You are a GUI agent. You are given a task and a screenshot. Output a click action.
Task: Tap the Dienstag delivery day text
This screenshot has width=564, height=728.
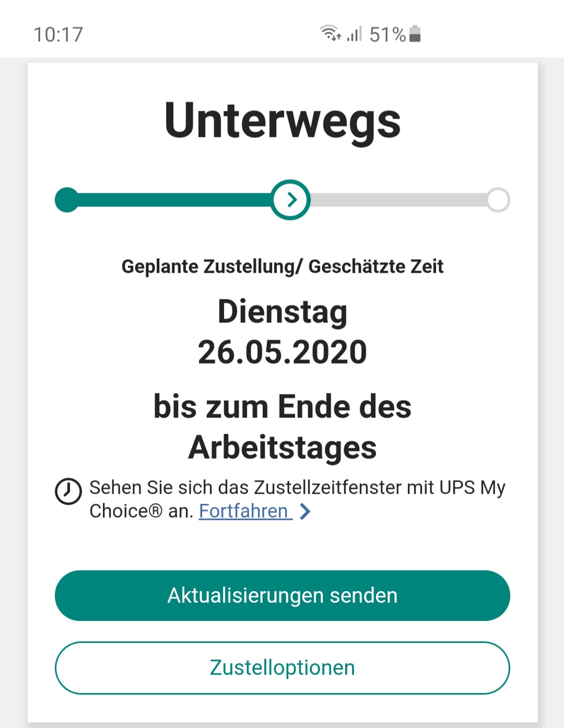pos(283,312)
